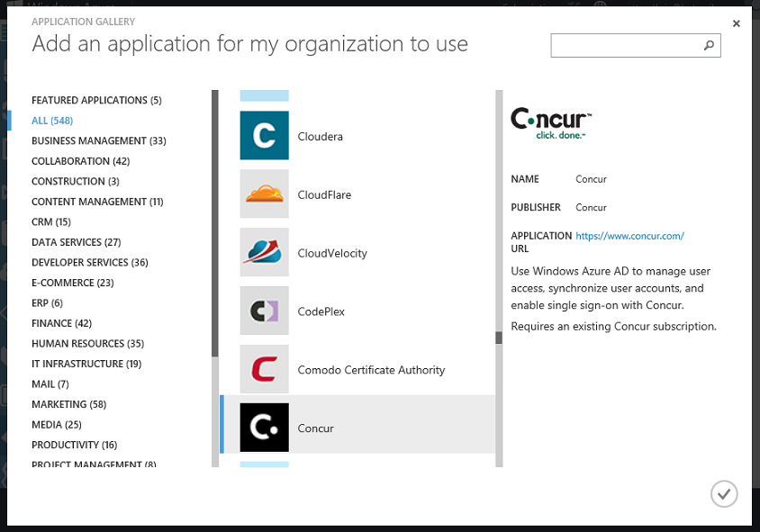Click the black Concur app icon
The image size is (760, 532).
tap(264, 428)
